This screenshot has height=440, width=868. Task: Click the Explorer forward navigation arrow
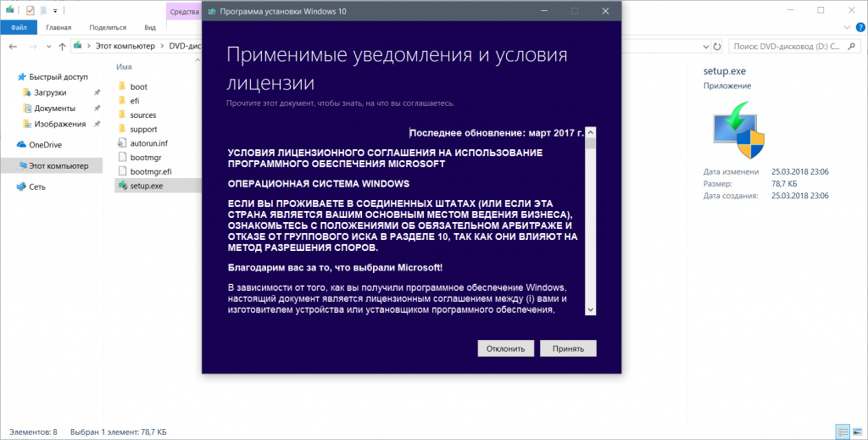point(33,47)
